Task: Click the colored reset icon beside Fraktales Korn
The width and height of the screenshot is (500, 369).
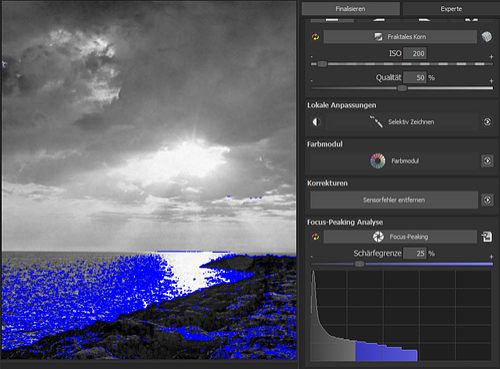Action: 315,37
